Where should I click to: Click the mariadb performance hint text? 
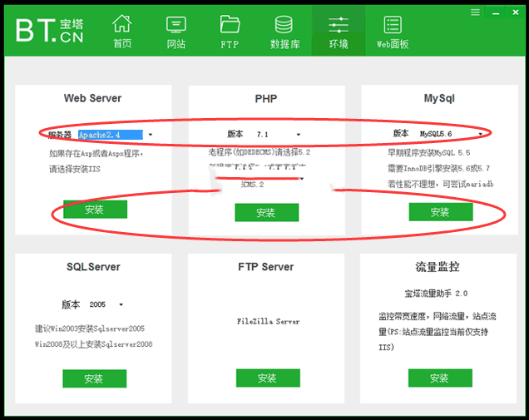(440, 184)
